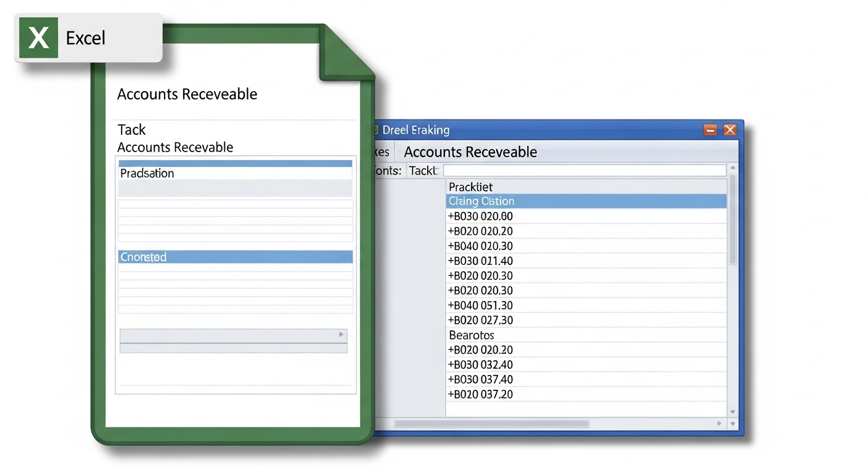The image size is (868, 473).
Task: Select the highlighted Cnoneted row
Action: [235, 257]
